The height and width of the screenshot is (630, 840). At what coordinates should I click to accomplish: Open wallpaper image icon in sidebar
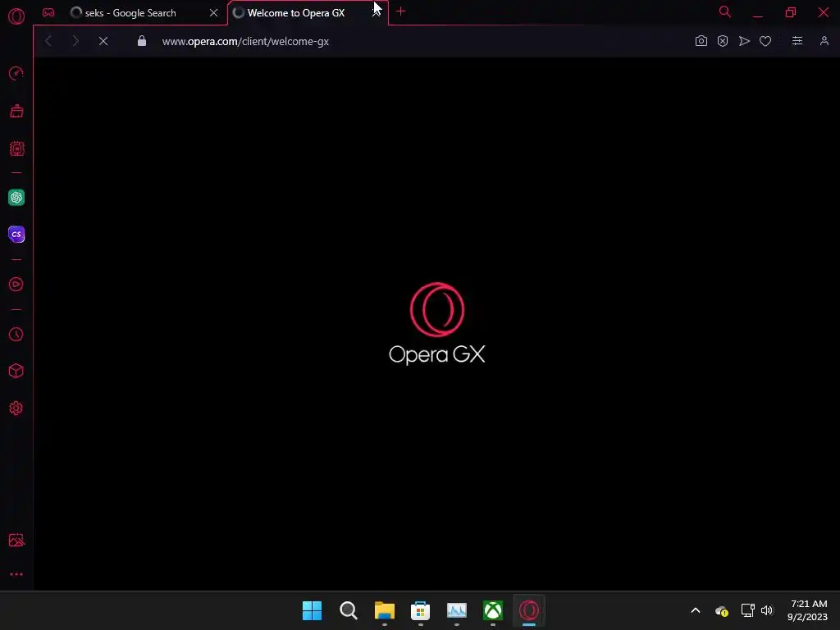pos(16,540)
